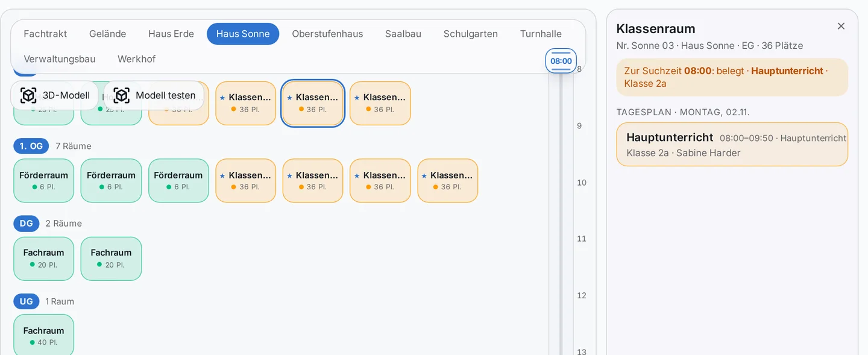Switch to the Fachtrakt tab
This screenshot has height=355, width=868.
pos(45,34)
